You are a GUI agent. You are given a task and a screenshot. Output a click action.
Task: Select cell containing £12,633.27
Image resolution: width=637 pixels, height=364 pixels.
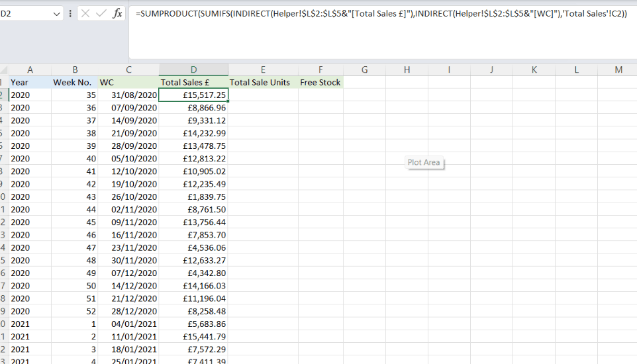pyautogui.click(x=193, y=260)
